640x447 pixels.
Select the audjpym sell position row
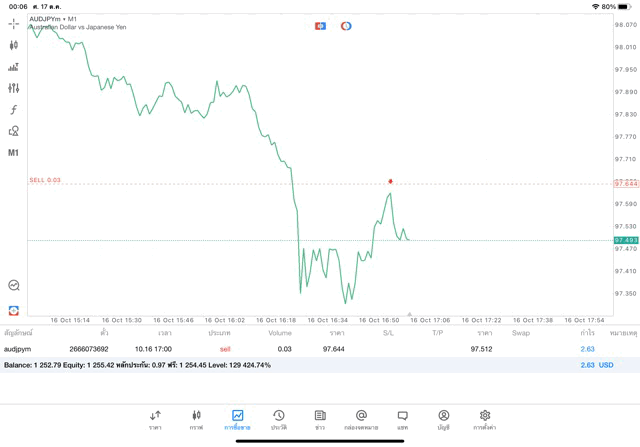tap(300, 349)
